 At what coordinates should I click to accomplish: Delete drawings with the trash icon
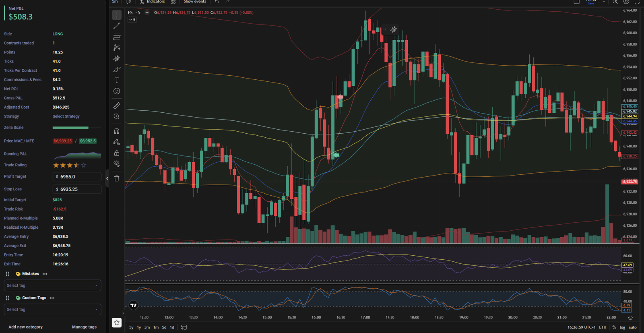click(117, 178)
